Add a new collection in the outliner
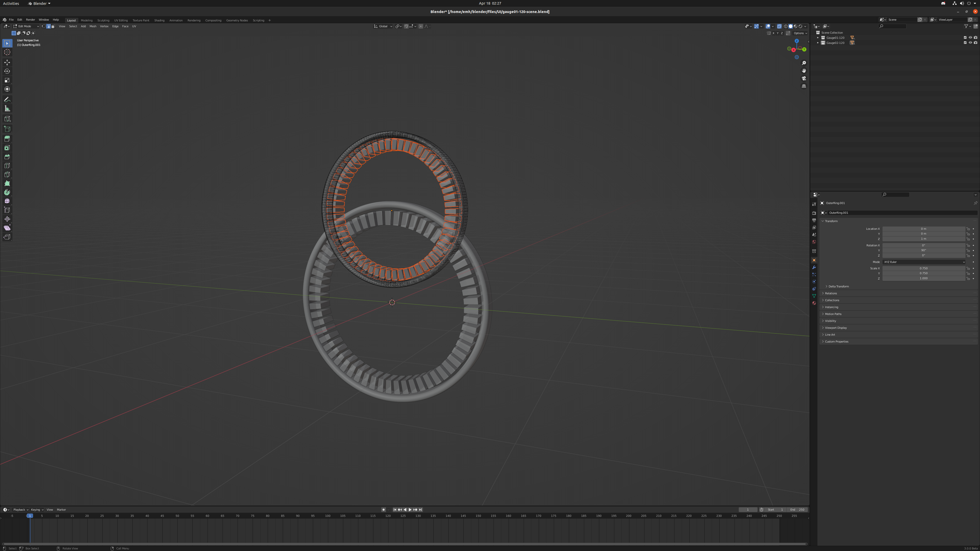 pos(975,26)
